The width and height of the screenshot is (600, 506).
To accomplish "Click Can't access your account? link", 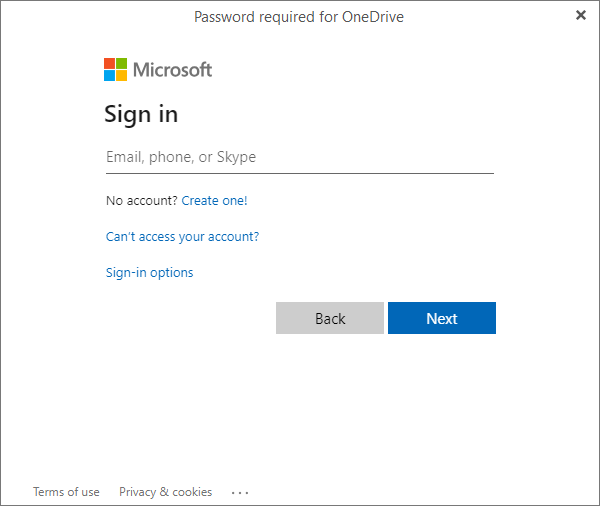I will tap(182, 237).
